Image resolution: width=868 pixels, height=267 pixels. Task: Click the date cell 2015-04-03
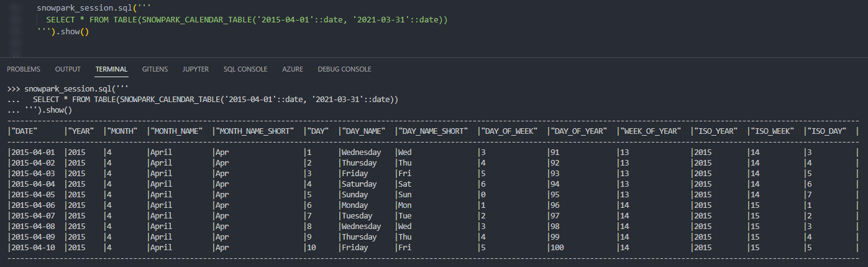click(x=33, y=173)
